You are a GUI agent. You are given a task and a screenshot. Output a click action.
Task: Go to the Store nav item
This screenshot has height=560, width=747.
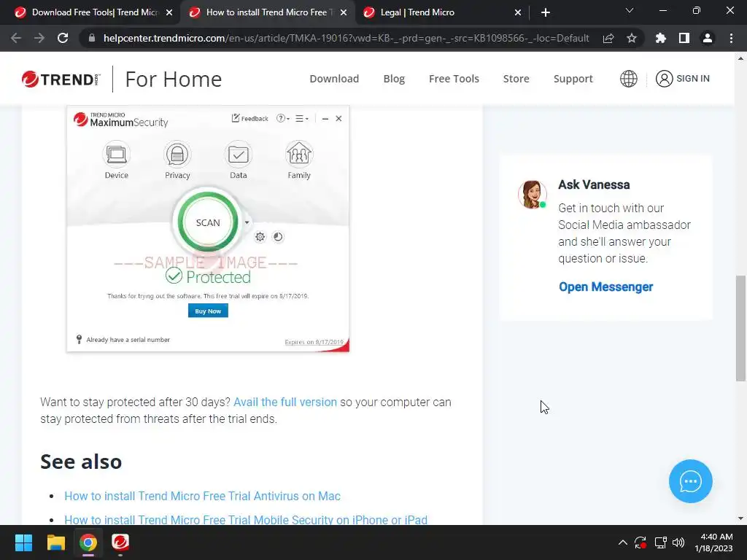[x=516, y=79]
